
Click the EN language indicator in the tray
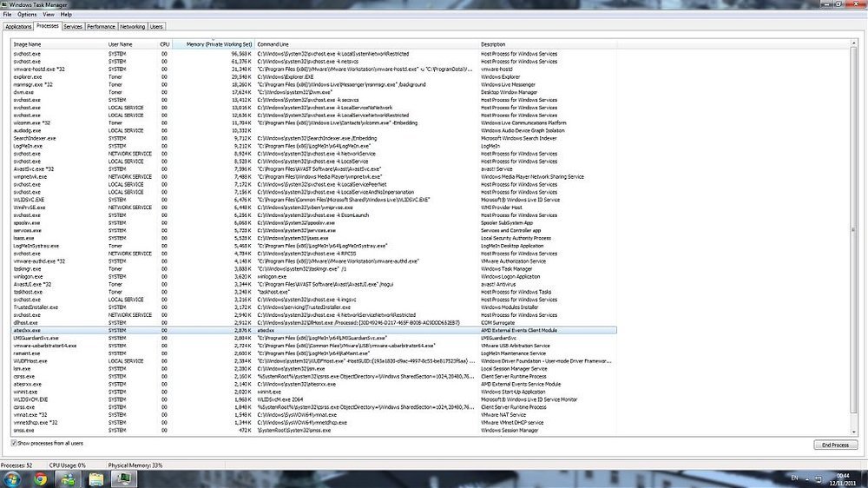pyautogui.click(x=794, y=478)
